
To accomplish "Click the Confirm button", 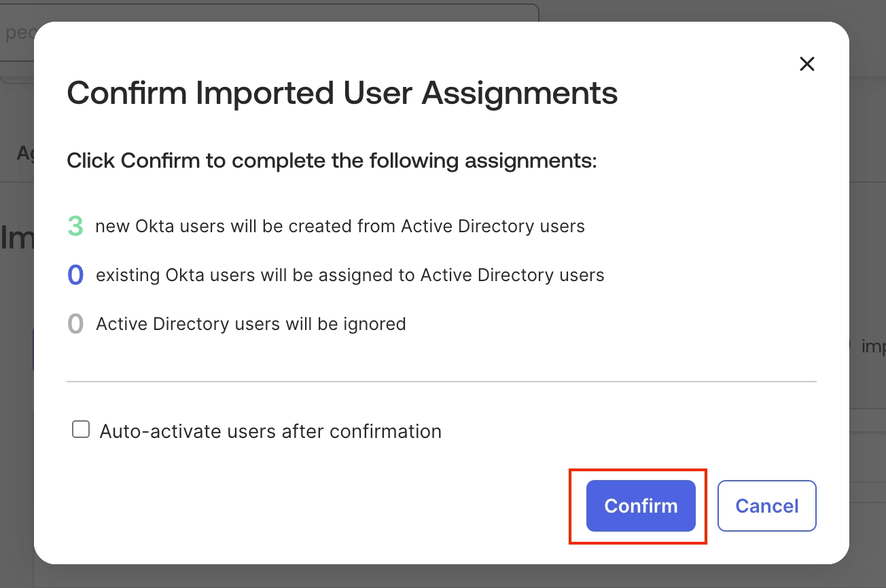I will pos(641,506).
